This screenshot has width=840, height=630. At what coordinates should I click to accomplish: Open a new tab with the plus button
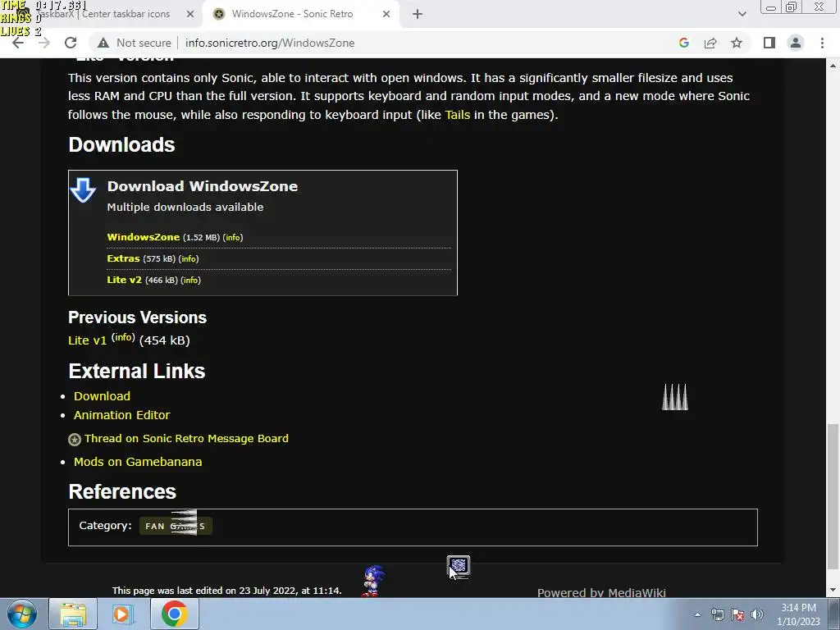418,15
